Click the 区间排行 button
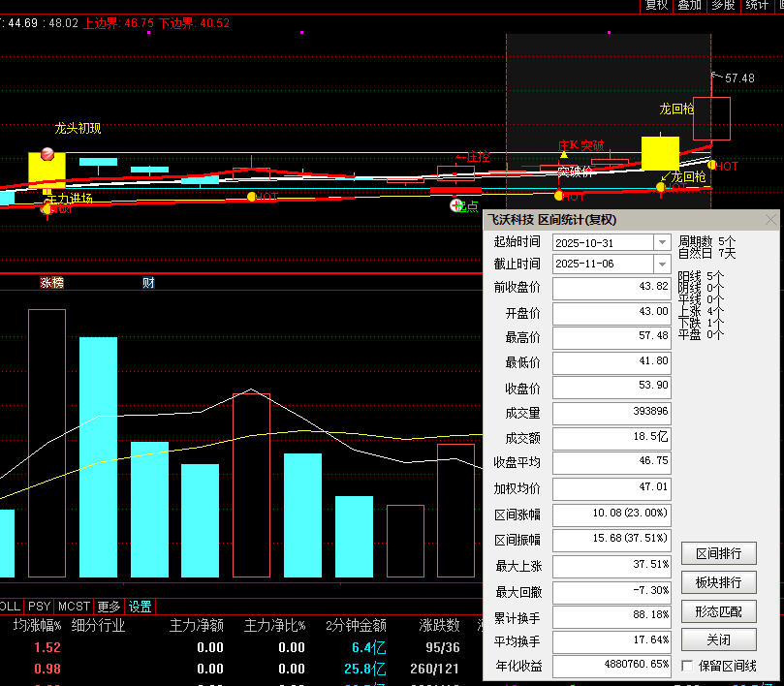This screenshot has height=686, width=784. click(x=718, y=553)
